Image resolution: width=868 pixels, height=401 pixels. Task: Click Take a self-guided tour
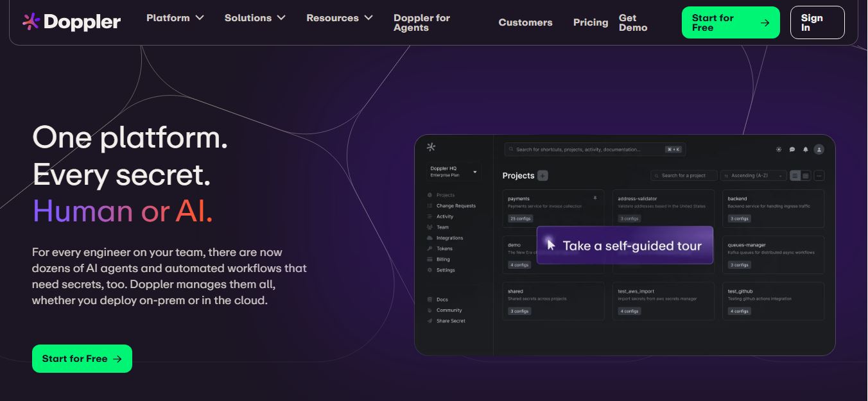pyautogui.click(x=625, y=245)
